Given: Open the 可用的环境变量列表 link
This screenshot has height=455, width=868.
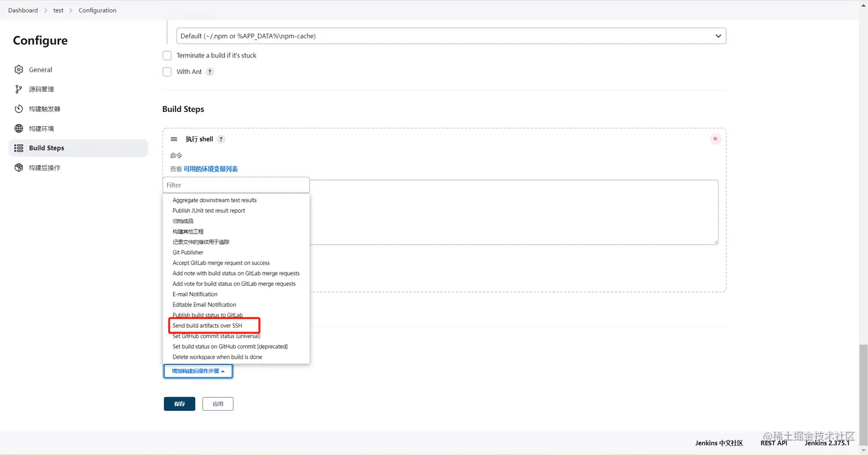Looking at the screenshot, I should 211,169.
